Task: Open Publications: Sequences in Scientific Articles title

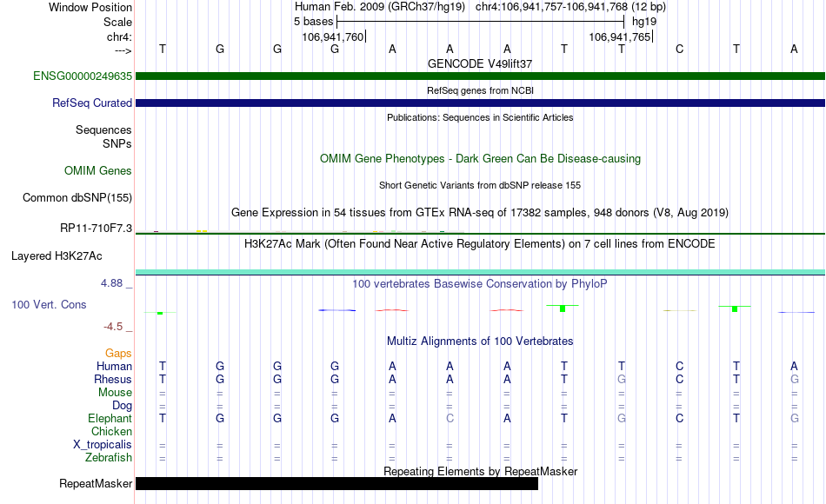Action: (480, 117)
